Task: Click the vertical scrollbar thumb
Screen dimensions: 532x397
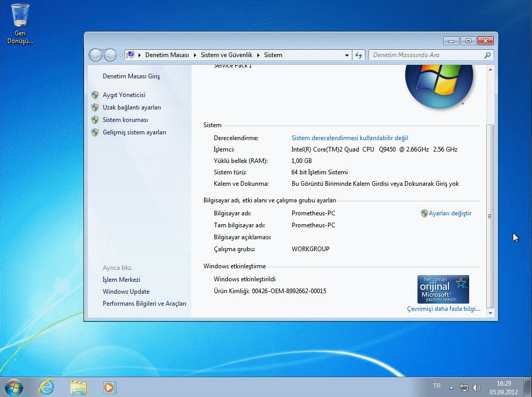Action: click(490, 216)
